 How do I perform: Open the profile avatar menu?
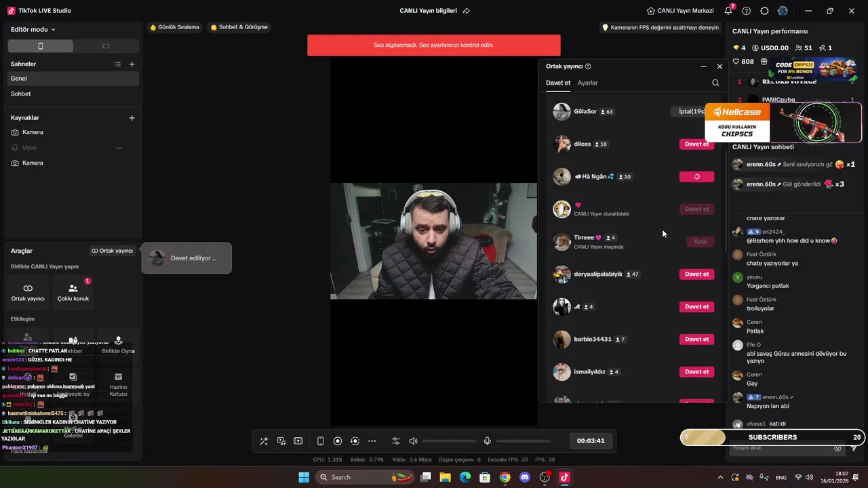point(783,11)
